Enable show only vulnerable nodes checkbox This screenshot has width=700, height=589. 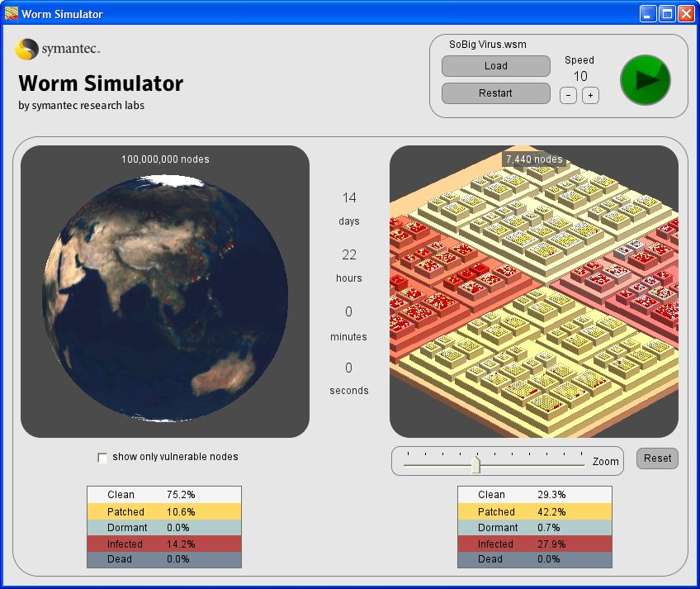102,458
